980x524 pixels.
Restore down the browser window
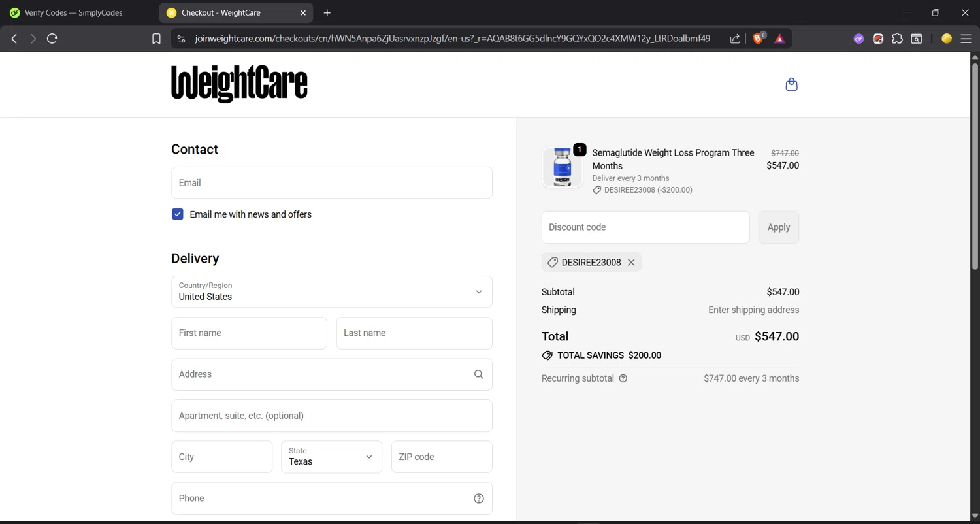(936, 12)
